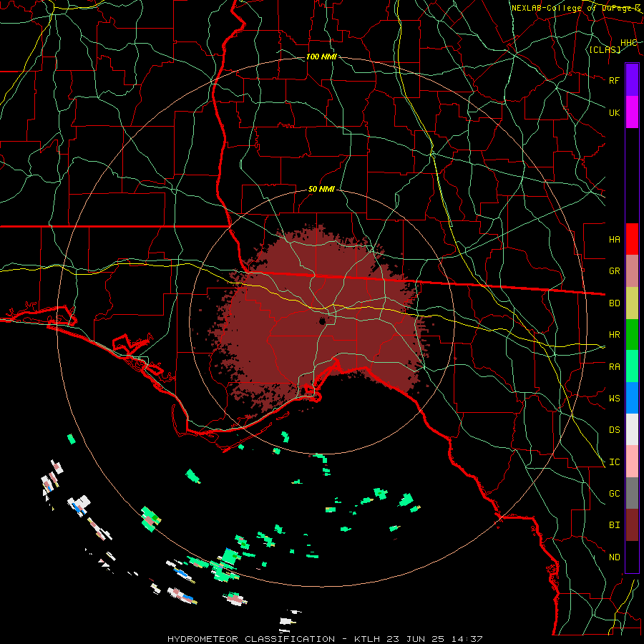The width and height of the screenshot is (644, 644).
Task: Click the GR pink-brown legend swatch
Action: pyautogui.click(x=632, y=271)
